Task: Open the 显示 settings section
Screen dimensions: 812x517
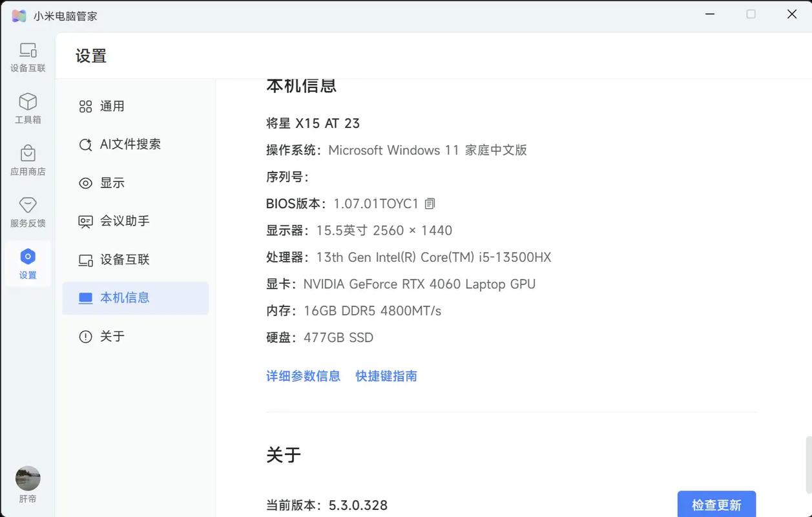Action: [112, 182]
